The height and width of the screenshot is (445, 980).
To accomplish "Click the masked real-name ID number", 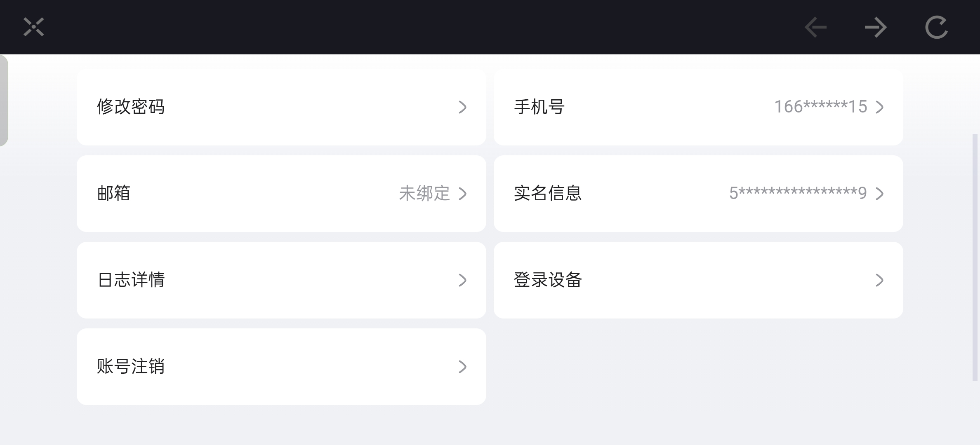I will tap(798, 194).
